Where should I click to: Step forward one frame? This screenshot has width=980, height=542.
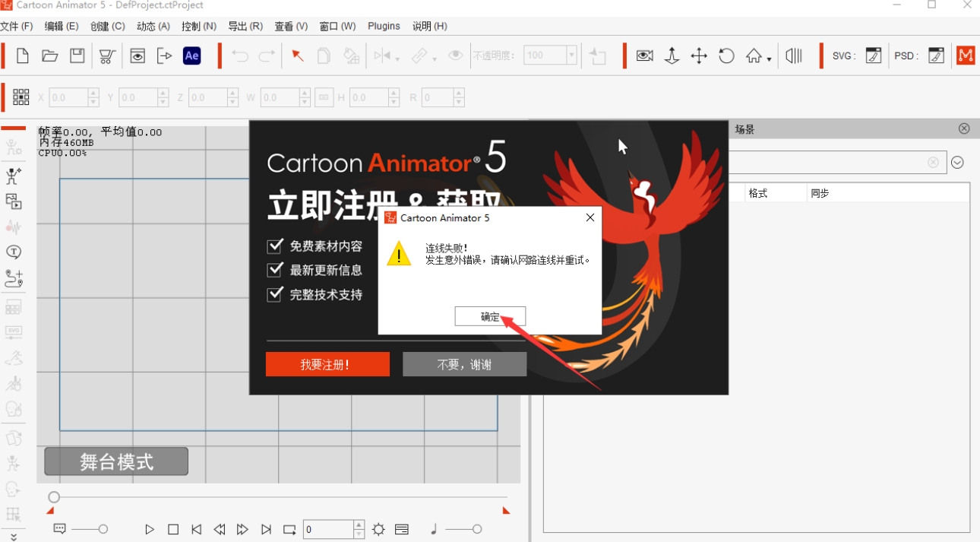point(242,529)
